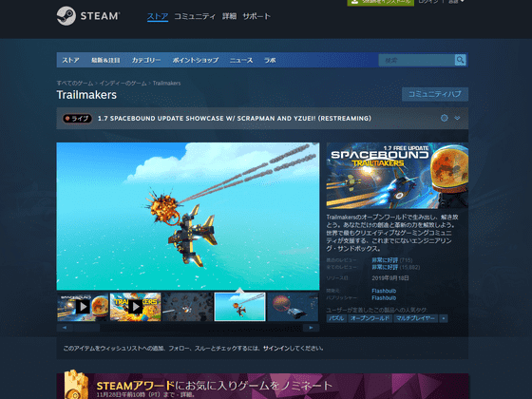Open the ニュース tab

coord(241,60)
